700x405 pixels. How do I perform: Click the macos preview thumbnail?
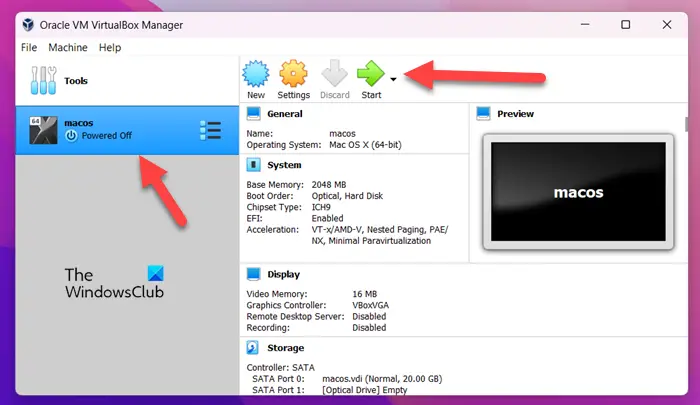pyautogui.click(x=578, y=192)
